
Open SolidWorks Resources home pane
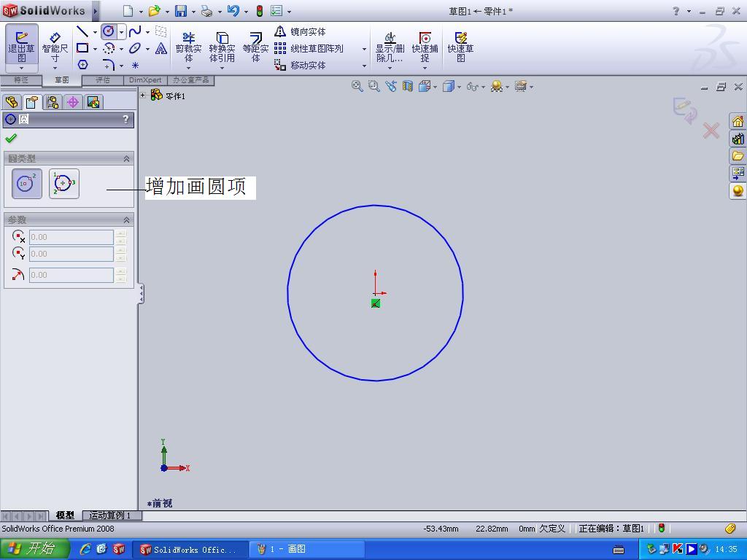tap(738, 122)
